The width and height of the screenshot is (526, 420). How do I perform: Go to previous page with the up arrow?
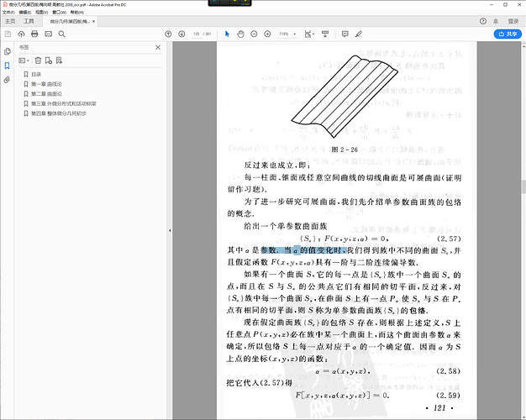point(168,34)
